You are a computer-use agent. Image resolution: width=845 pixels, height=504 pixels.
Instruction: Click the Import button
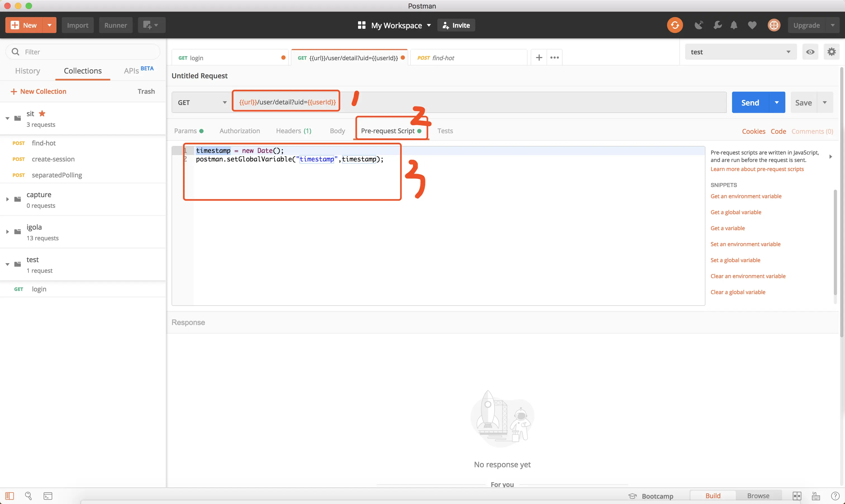coord(77,25)
